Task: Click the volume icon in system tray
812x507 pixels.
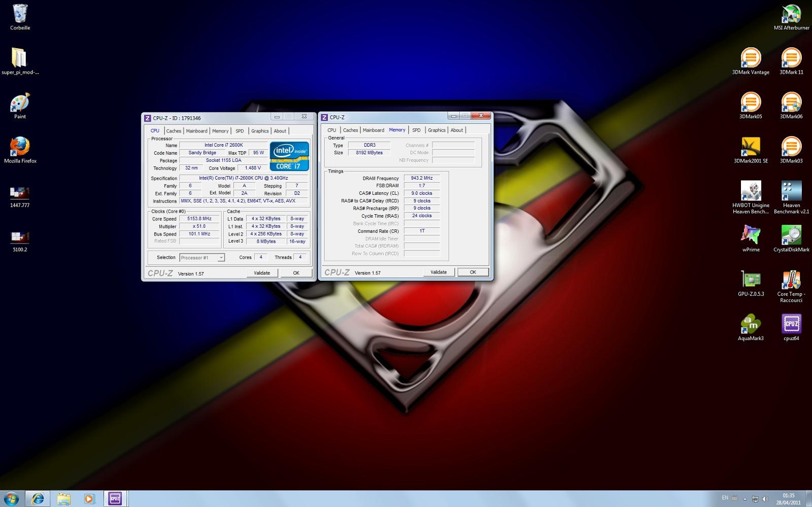Action: tap(765, 499)
